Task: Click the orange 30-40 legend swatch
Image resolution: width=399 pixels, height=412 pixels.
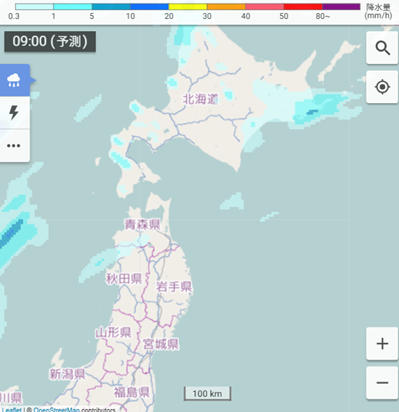Action: coord(226,7)
